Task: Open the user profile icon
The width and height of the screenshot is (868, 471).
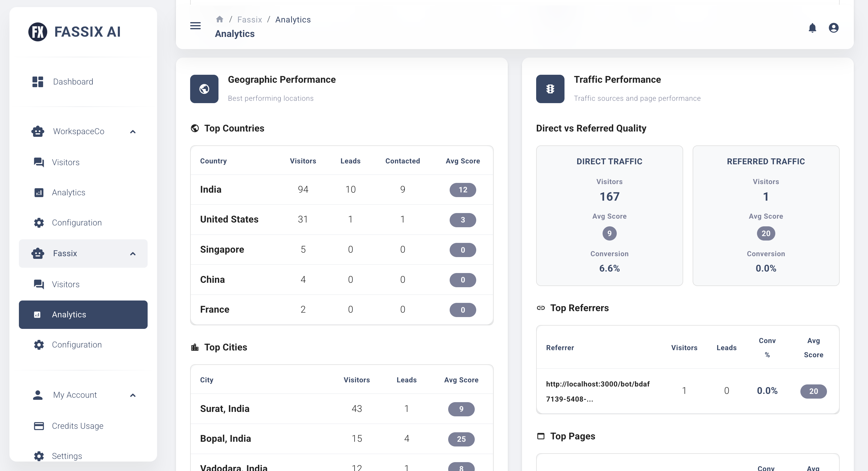Action: (833, 28)
